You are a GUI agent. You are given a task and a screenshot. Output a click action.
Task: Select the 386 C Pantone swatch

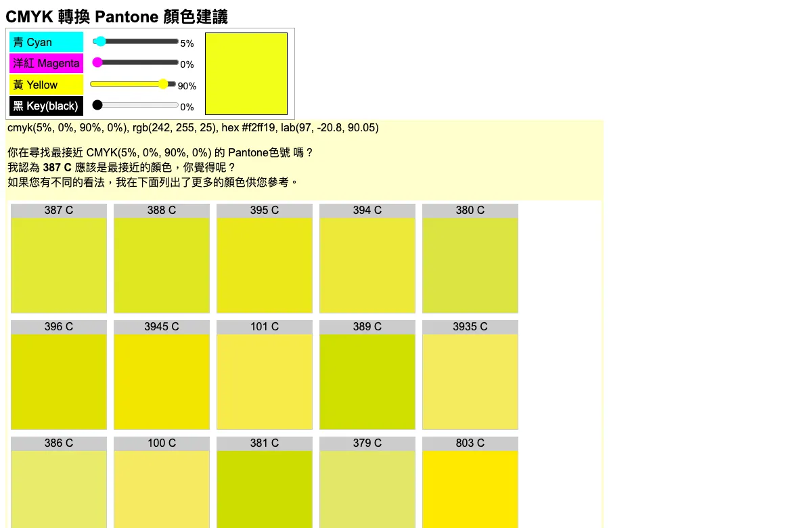click(59, 482)
